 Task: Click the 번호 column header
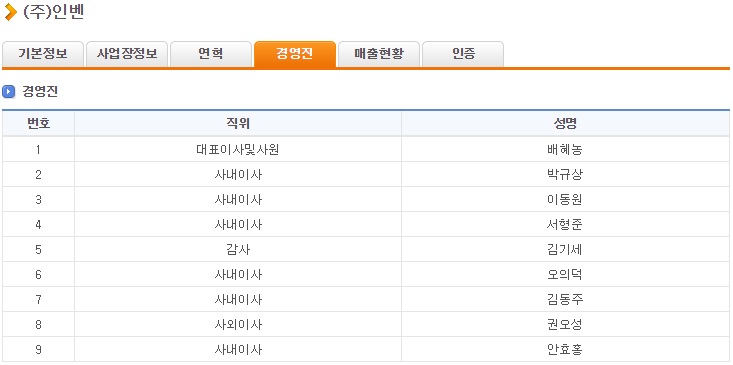(x=38, y=123)
